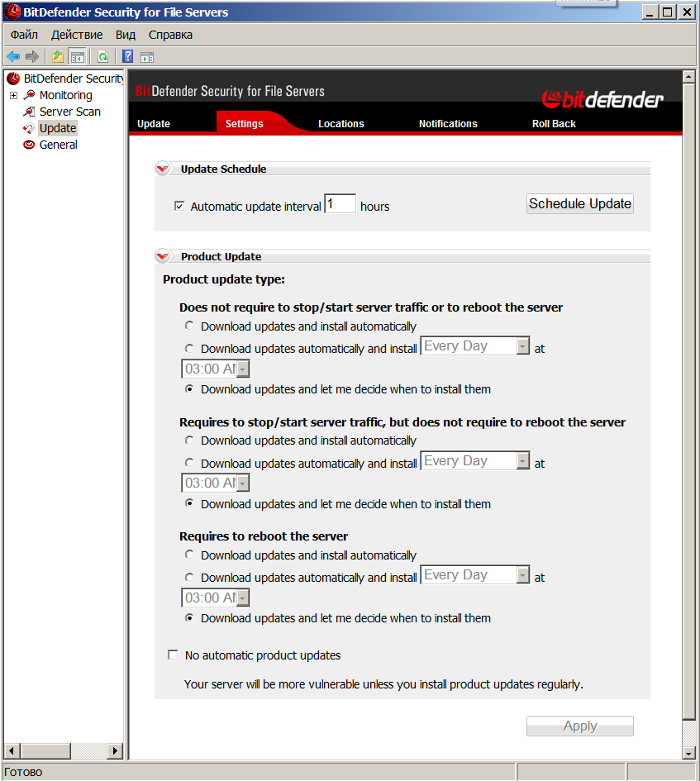Toggle Automatic update interval checkbox

179,207
